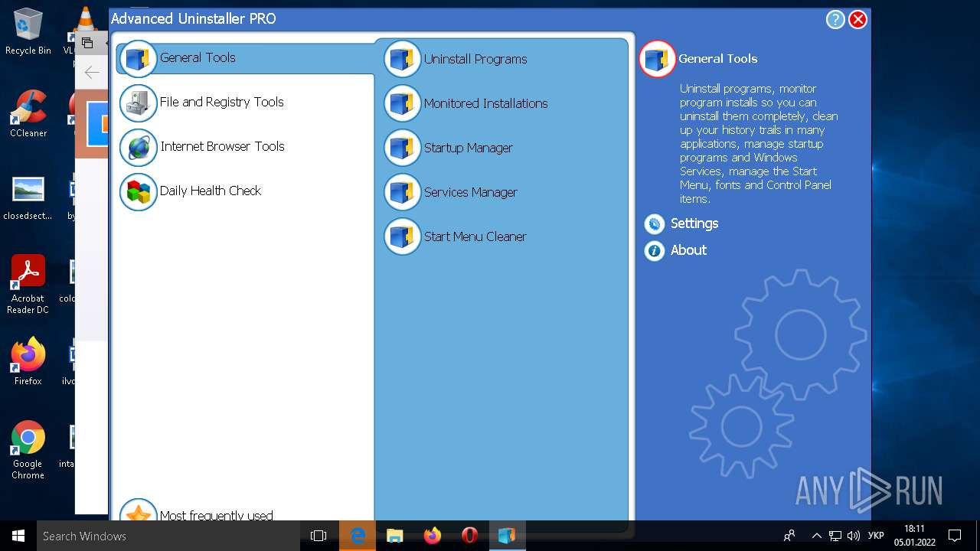
Task: Open Task View on the taskbar
Action: 318,536
